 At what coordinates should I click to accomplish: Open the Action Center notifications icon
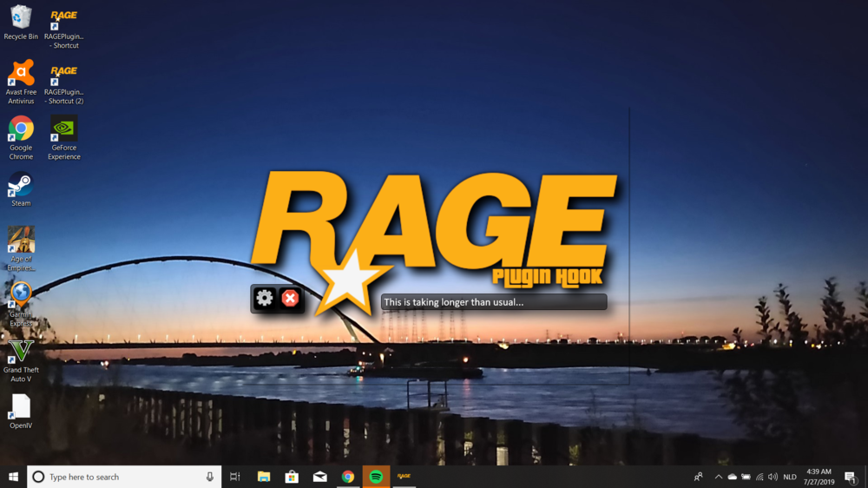[851, 477]
